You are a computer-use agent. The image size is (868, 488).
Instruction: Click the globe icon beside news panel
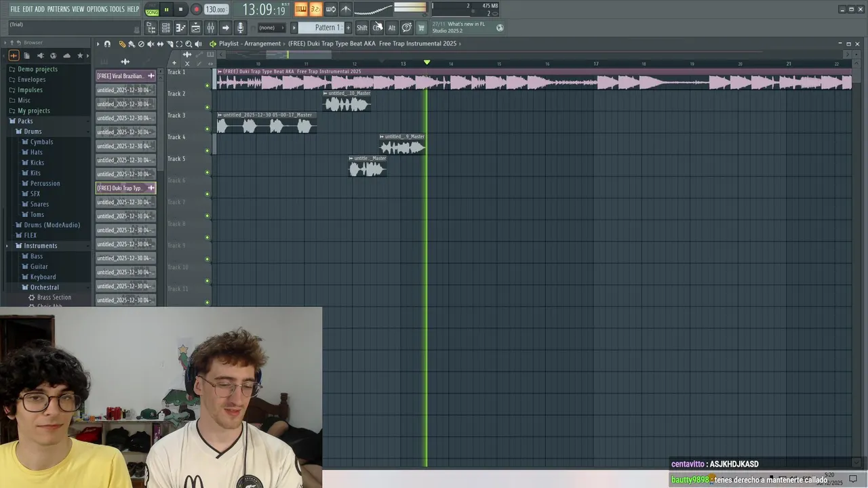500,28
